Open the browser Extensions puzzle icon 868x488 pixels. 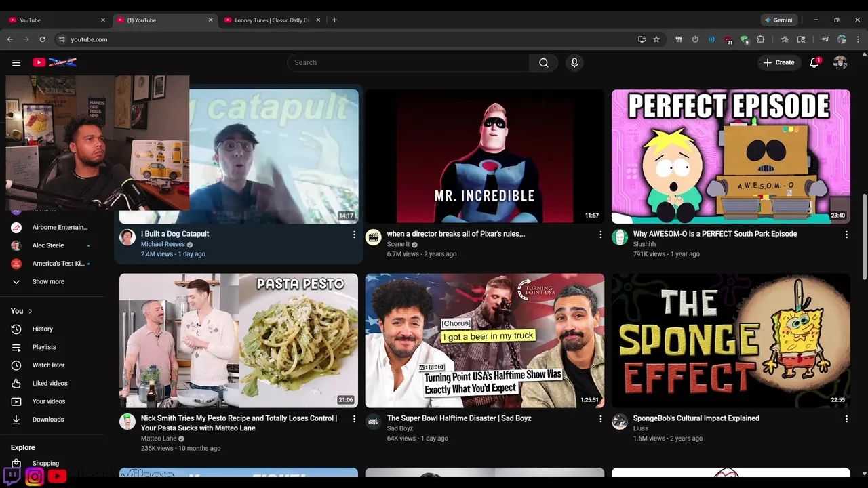761,39
